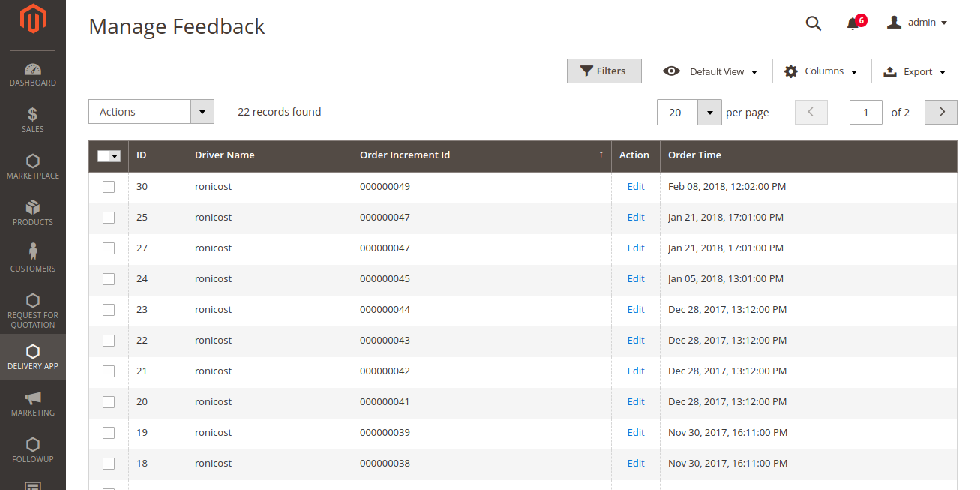Viewport: 980px width, 490px height.
Task: Open the Customers person icon
Action: pos(32,251)
